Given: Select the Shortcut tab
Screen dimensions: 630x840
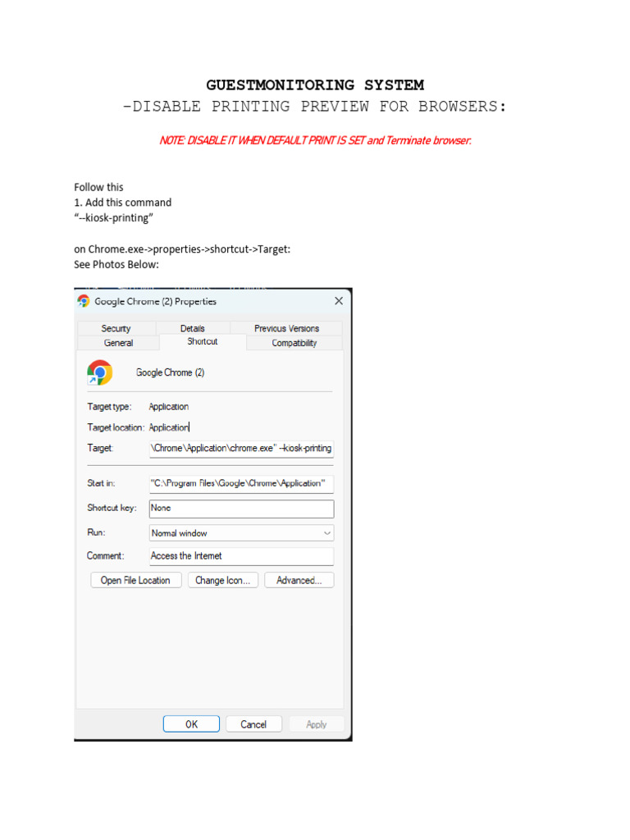Looking at the screenshot, I should (x=203, y=342).
